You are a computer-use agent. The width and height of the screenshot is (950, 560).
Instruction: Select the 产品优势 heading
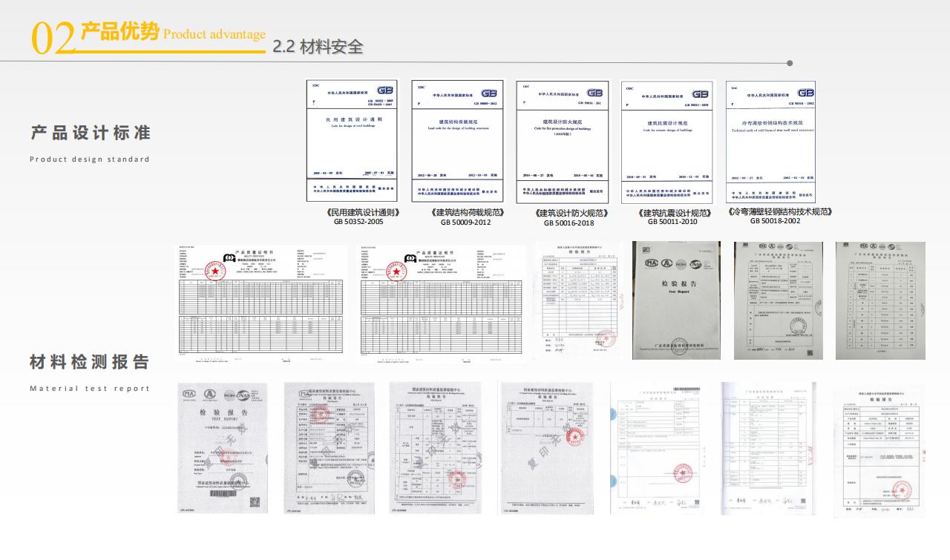[119, 31]
